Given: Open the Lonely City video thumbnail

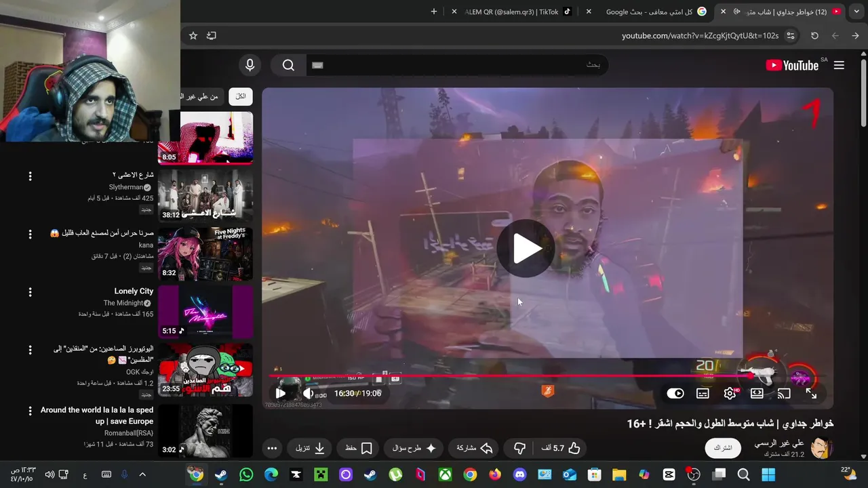Looking at the screenshot, I should point(205,312).
